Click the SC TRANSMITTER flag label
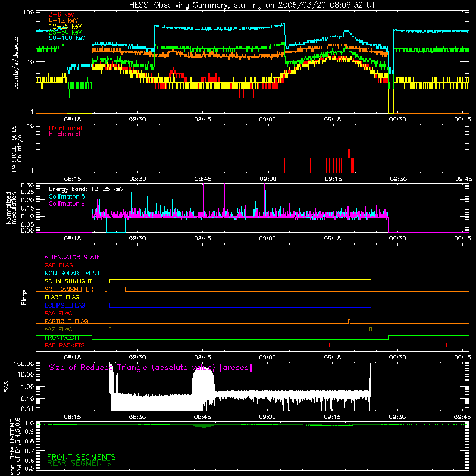Viewport: 476px width, 476px height. (x=69, y=289)
